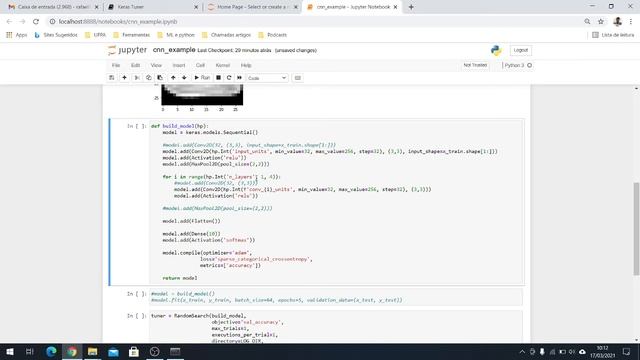The width and height of the screenshot is (640, 360).
Task: Go back in browser history
Action: click(9, 22)
